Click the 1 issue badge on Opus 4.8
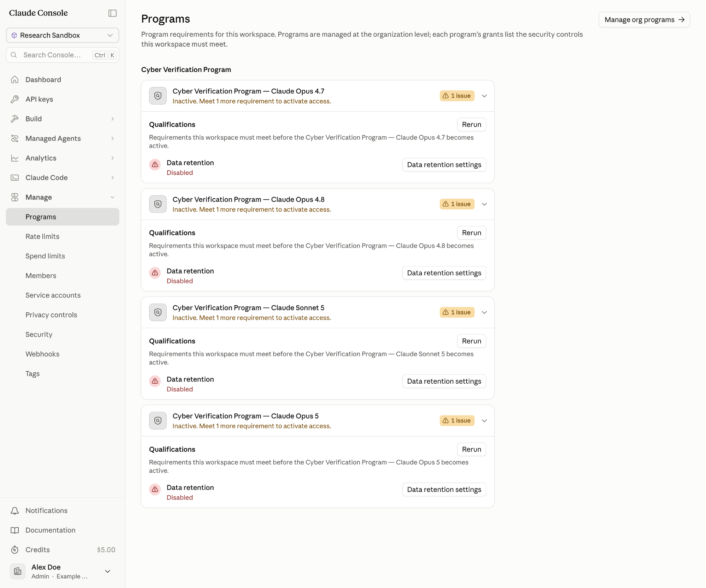This screenshot has height=588, width=706. pyautogui.click(x=457, y=204)
